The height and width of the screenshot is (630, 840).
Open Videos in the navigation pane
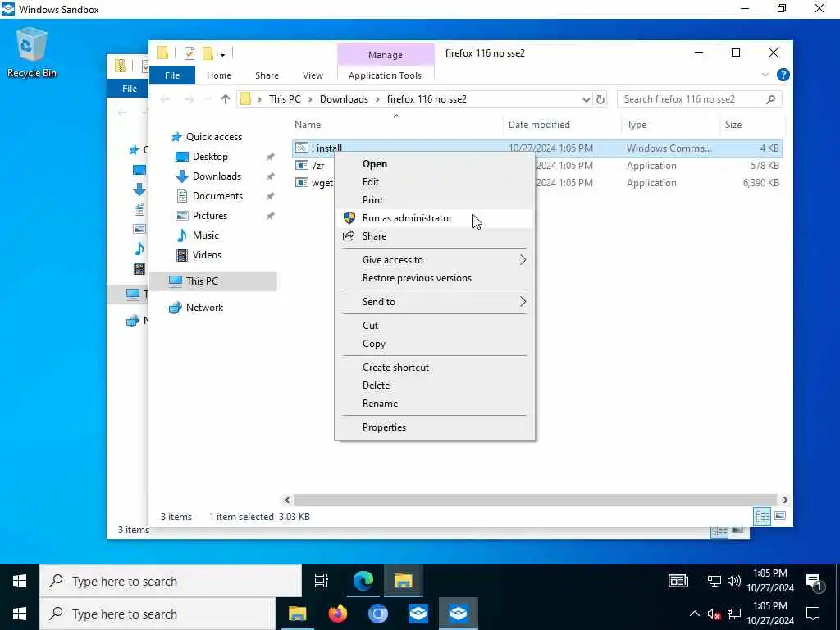click(207, 255)
